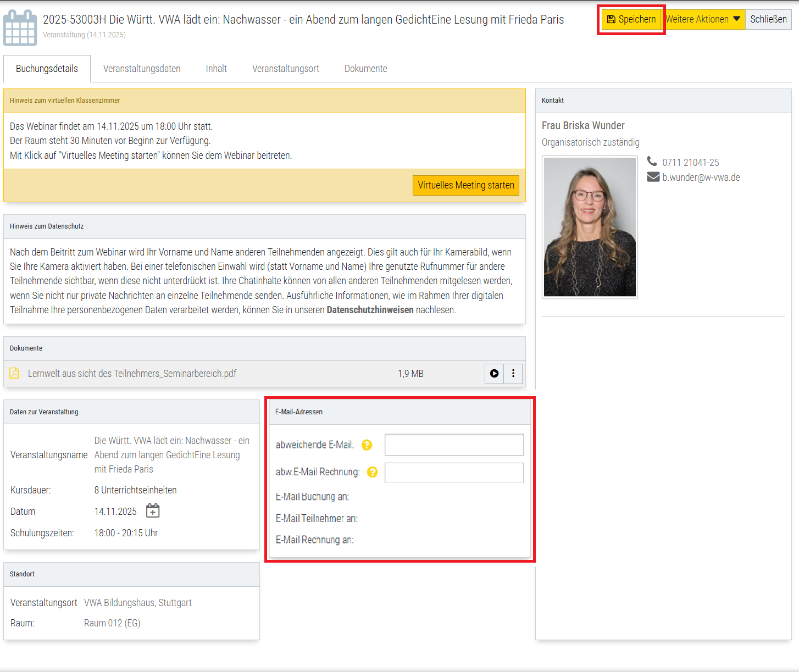Go to the Veranstaltungsort tab
799x672 pixels.
(285, 69)
